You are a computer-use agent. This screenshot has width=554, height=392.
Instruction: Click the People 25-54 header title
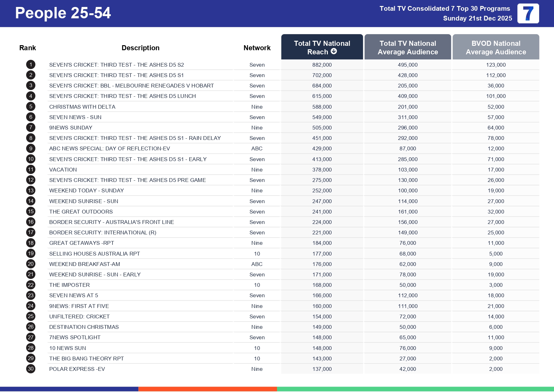click(63, 13)
